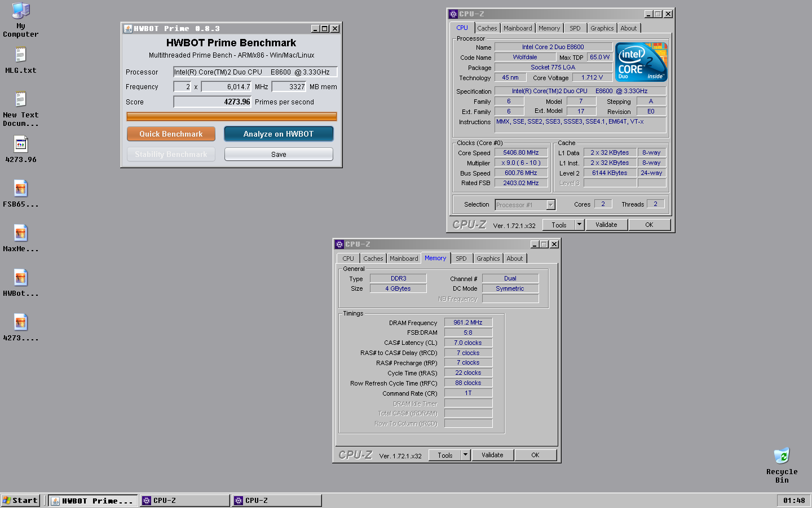812x508 pixels.
Task: Click the CPU-Z Memory window title bar icon
Action: point(339,244)
